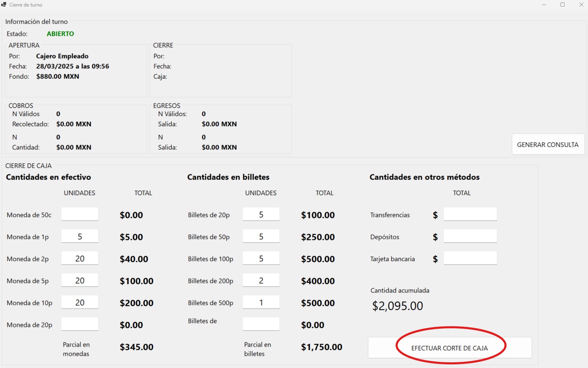Minimize the Cierre de turno window

(x=544, y=5)
